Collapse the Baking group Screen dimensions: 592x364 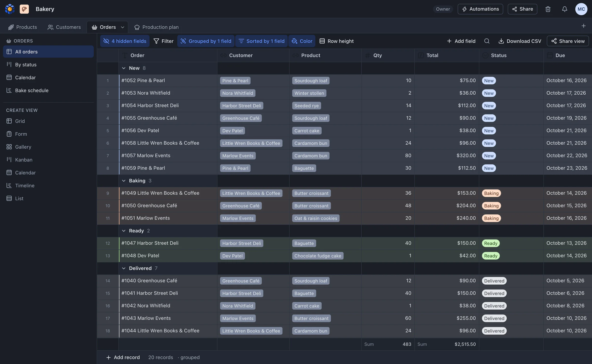tap(124, 181)
